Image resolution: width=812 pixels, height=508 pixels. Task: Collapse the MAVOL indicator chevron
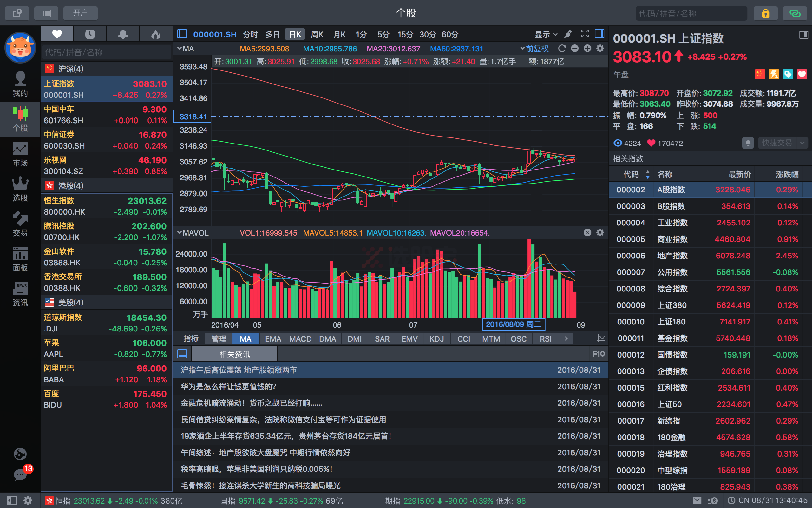point(180,232)
